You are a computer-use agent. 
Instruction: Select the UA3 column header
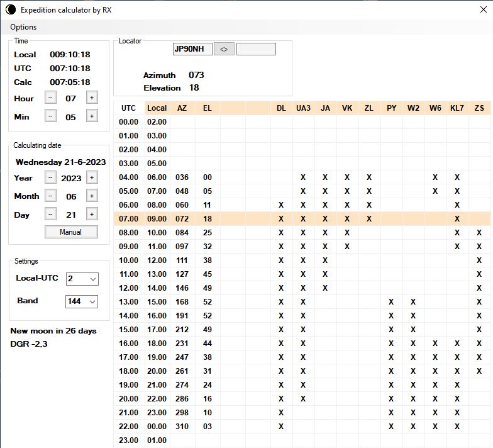click(x=303, y=108)
